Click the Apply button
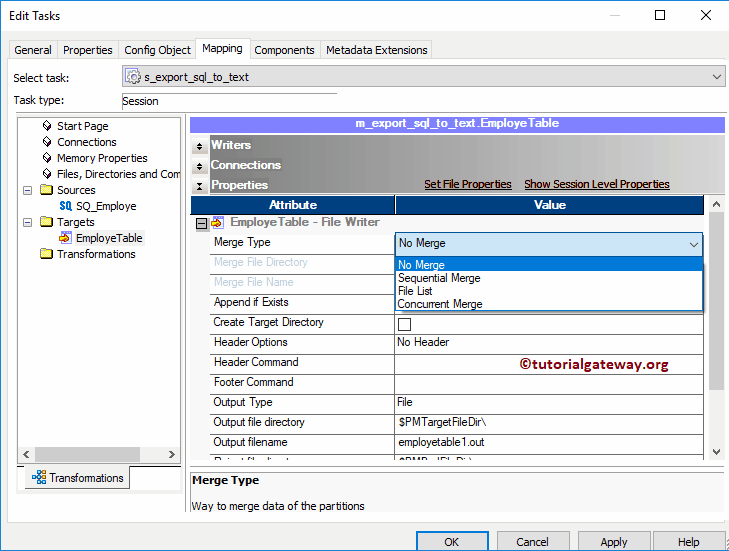Image resolution: width=729 pixels, height=551 pixels. 614,542
